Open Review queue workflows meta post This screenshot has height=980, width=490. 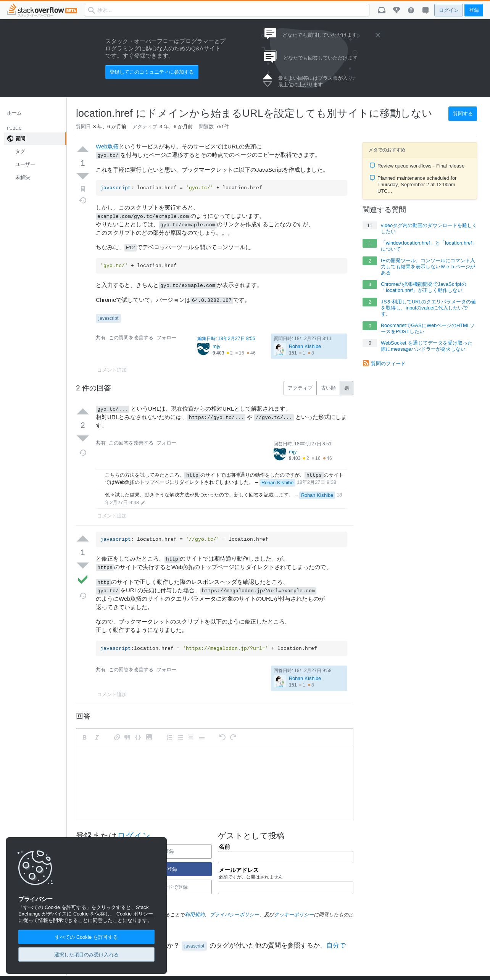pyautogui.click(x=421, y=166)
